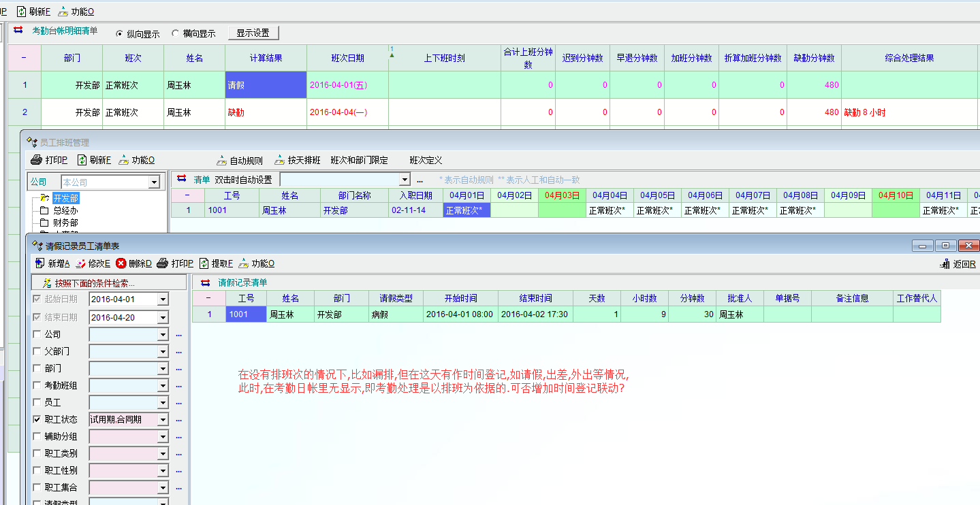Click the 自动规则 icon in scheduling toolbar

point(222,161)
